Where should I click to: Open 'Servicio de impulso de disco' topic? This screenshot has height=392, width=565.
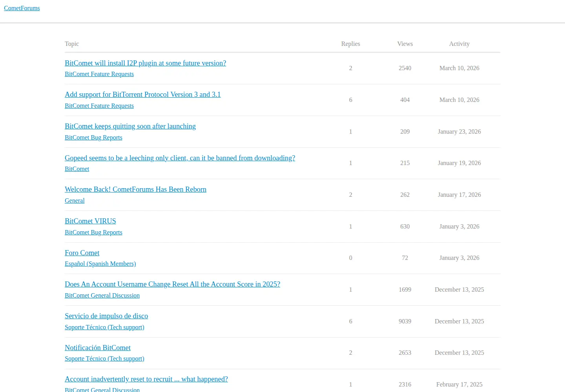click(106, 316)
